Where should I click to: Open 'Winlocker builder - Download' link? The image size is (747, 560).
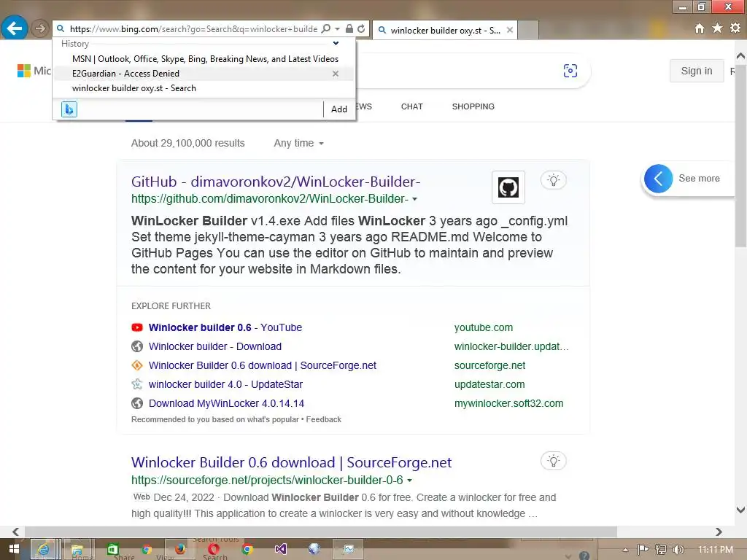tap(215, 346)
